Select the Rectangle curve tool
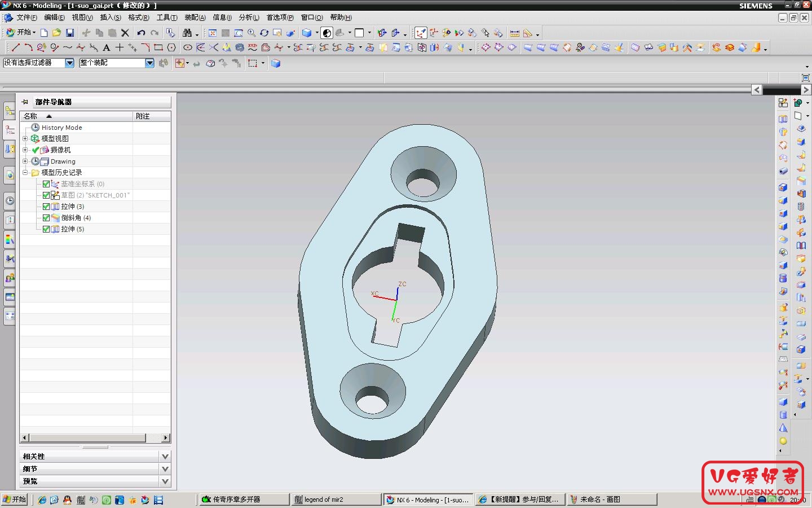The height and width of the screenshot is (508, 812). click(x=158, y=47)
